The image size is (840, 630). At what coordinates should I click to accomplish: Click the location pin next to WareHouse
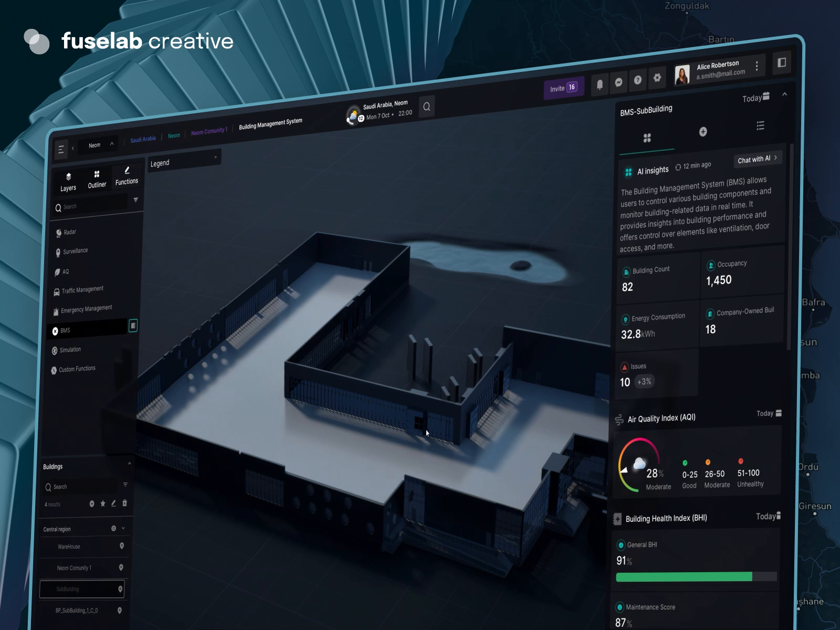pyautogui.click(x=122, y=546)
